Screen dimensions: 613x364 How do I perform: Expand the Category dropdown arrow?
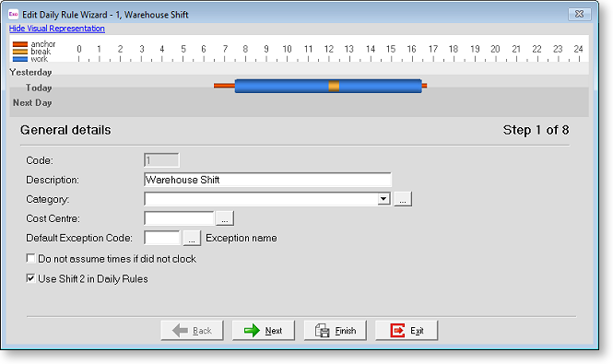(383, 199)
